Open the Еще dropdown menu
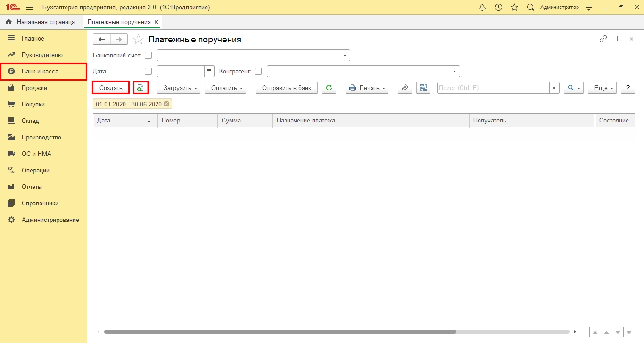 (603, 88)
